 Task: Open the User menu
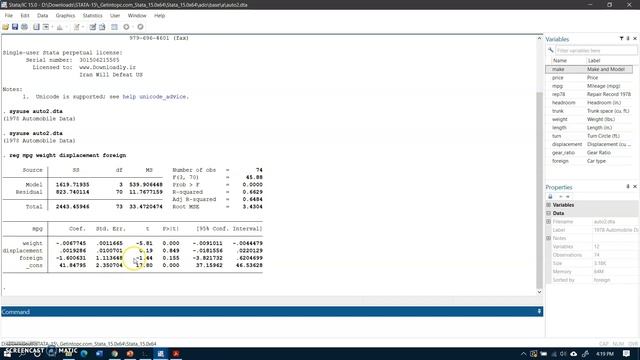115,16
